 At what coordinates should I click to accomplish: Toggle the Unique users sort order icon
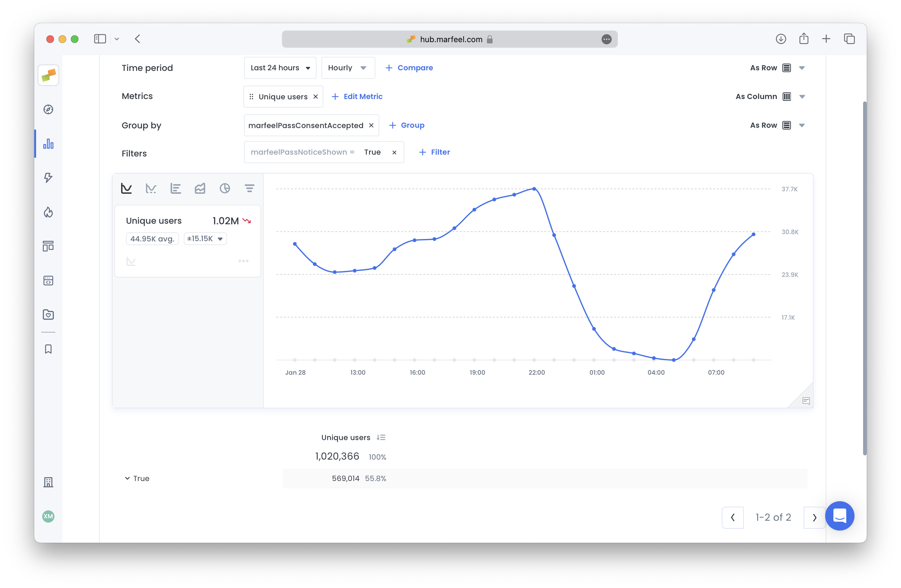pyautogui.click(x=381, y=437)
